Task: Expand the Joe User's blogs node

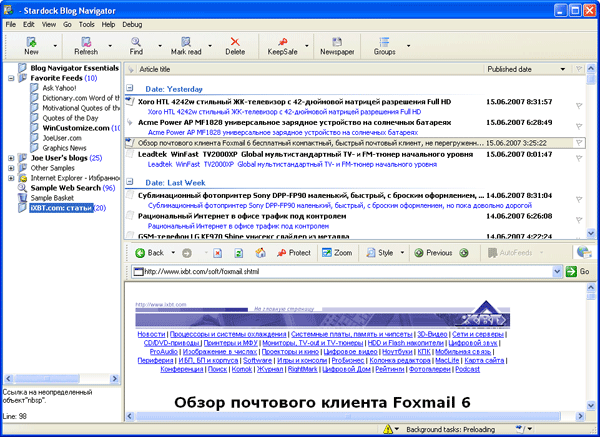Action: point(11,158)
